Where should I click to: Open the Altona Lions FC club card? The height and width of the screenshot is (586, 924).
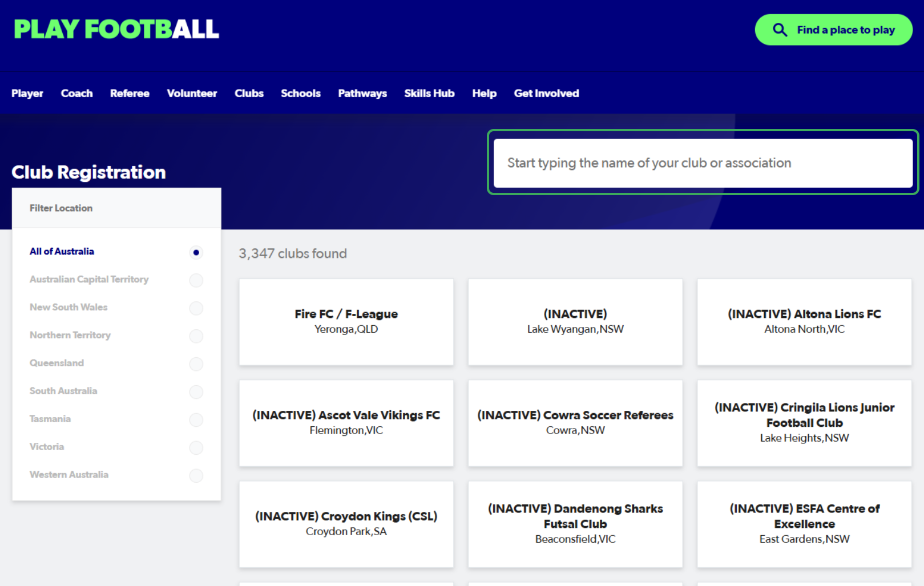(804, 322)
